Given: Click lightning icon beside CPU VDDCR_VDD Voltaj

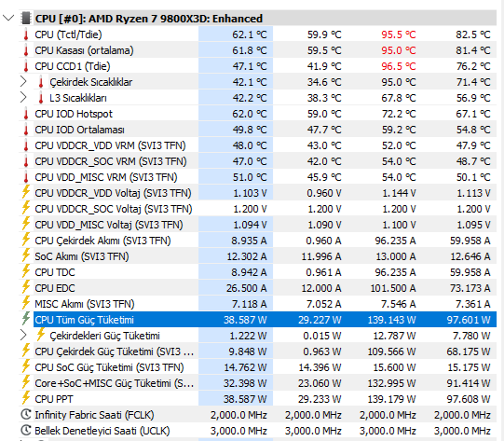Looking at the screenshot, I should [x=26, y=192].
